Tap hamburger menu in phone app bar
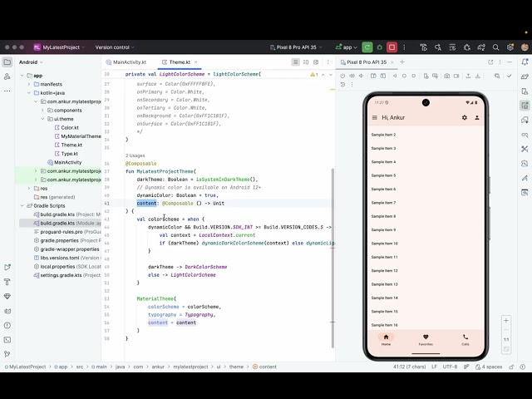 pyautogui.click(x=375, y=117)
